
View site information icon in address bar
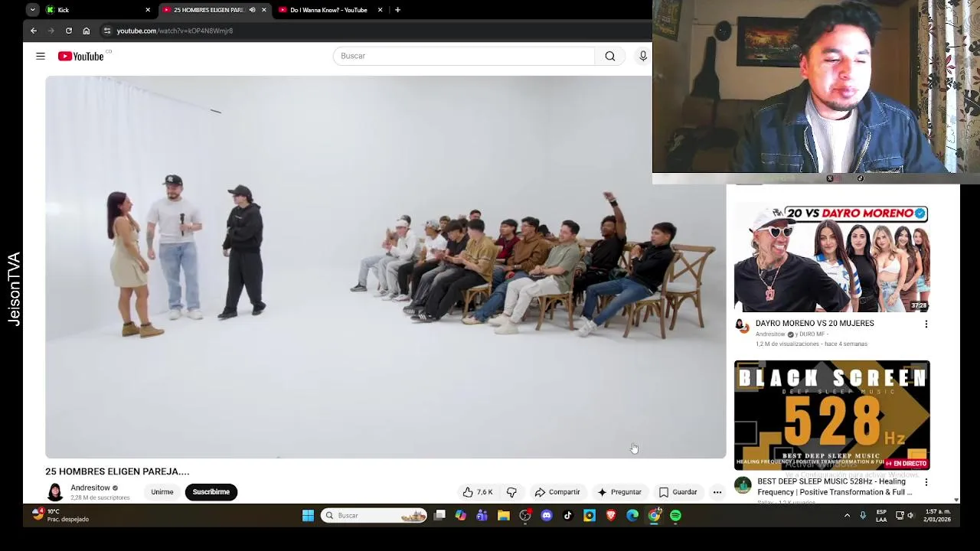pos(107,31)
